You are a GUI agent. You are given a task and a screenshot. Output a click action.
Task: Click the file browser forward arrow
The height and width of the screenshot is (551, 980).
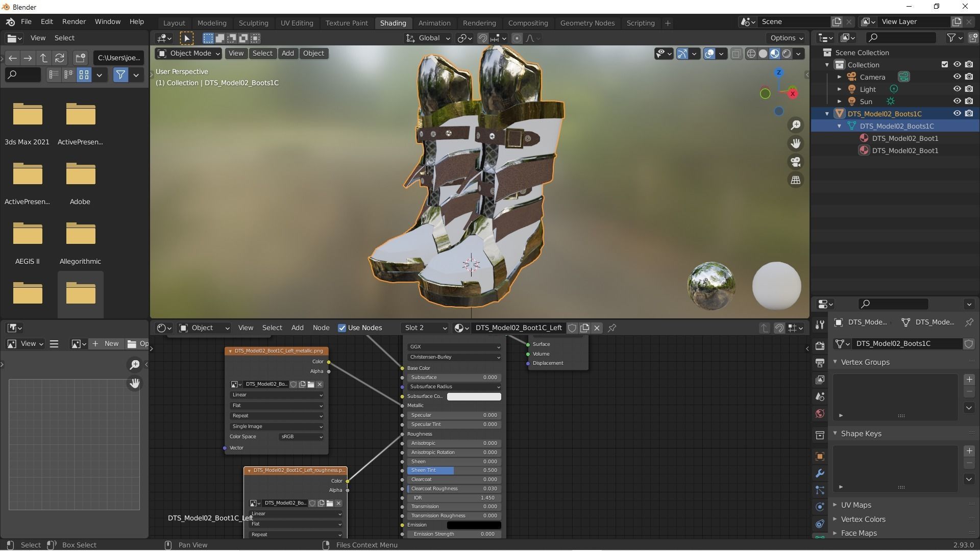28,58
